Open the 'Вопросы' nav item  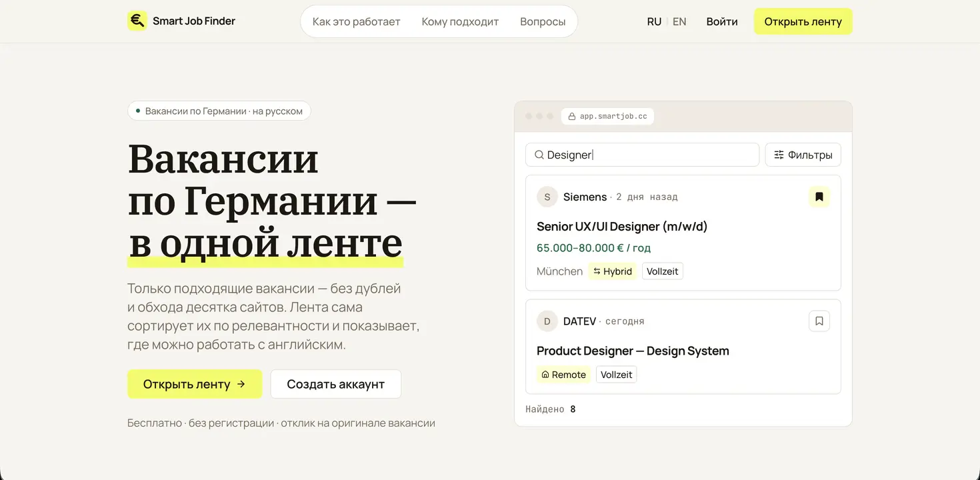[543, 21]
